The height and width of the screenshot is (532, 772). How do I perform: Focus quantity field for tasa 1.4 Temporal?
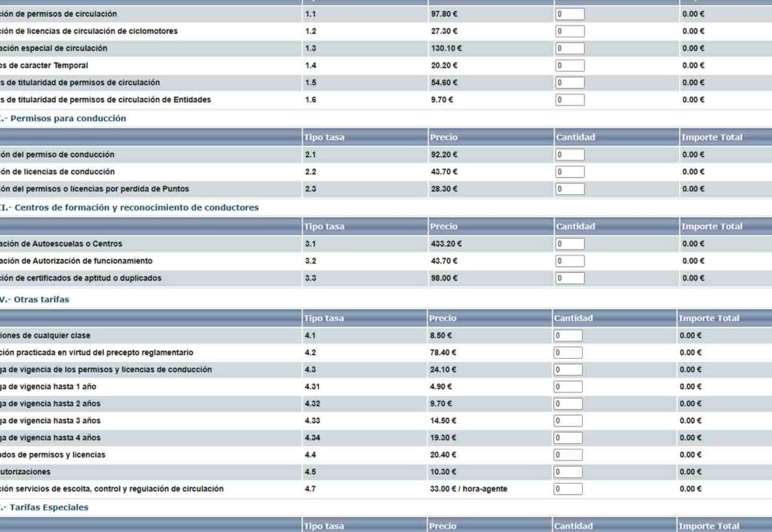[x=570, y=66]
